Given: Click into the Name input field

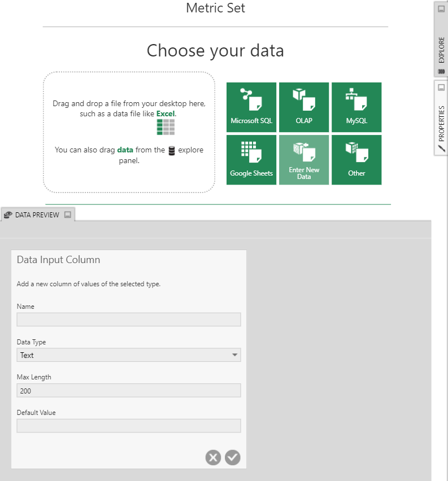Looking at the screenshot, I should (129, 320).
